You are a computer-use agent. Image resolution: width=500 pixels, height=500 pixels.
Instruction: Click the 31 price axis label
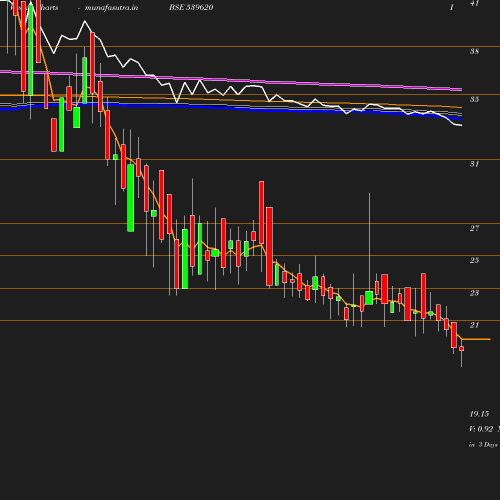474,164
